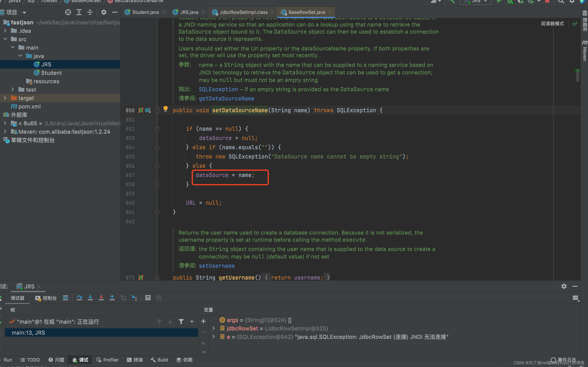
Task: Click Force Step Into red icon
Action: coord(101,298)
